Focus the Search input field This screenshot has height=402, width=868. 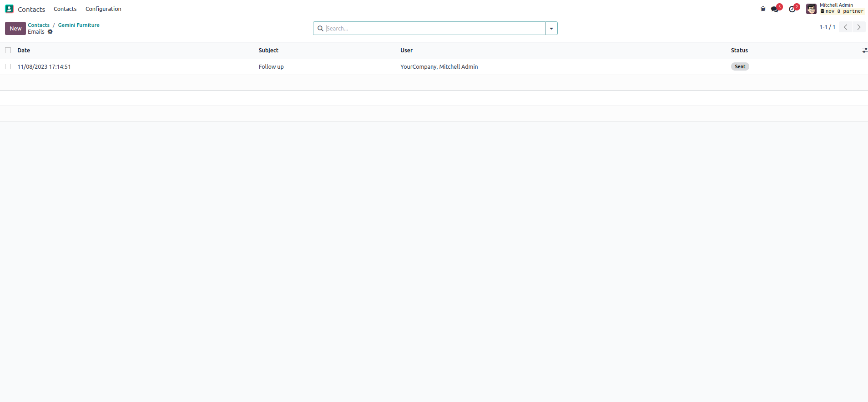pos(434,28)
